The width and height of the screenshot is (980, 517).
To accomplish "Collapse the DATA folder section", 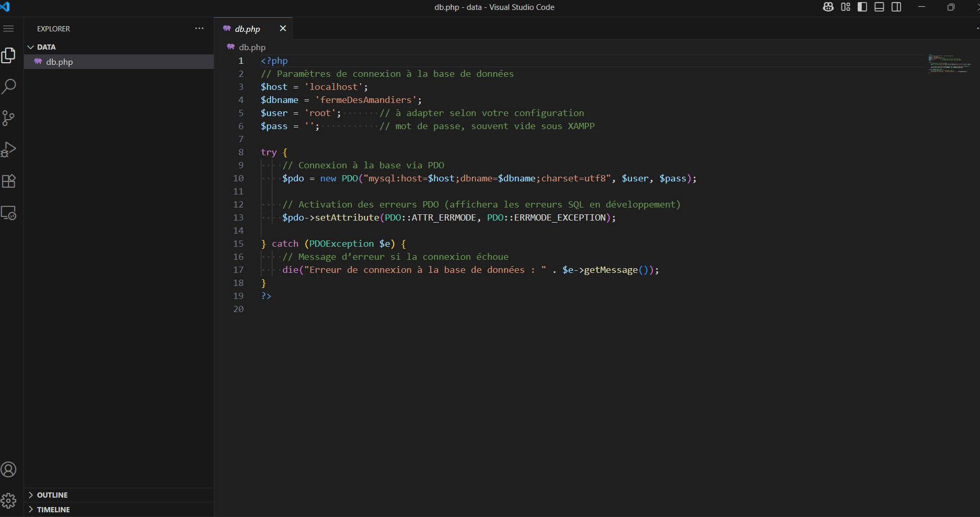I will tap(119, 47).
